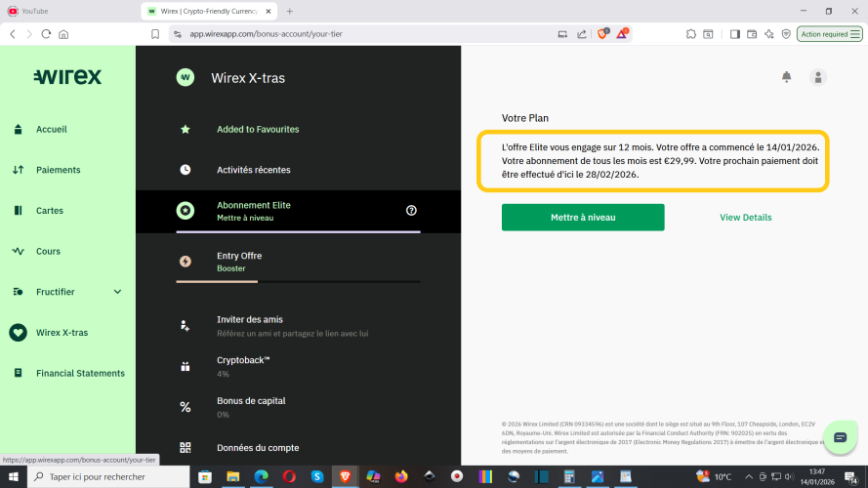This screenshot has width=868, height=488.
Task: Open Financial Statements
Action: [x=80, y=374]
